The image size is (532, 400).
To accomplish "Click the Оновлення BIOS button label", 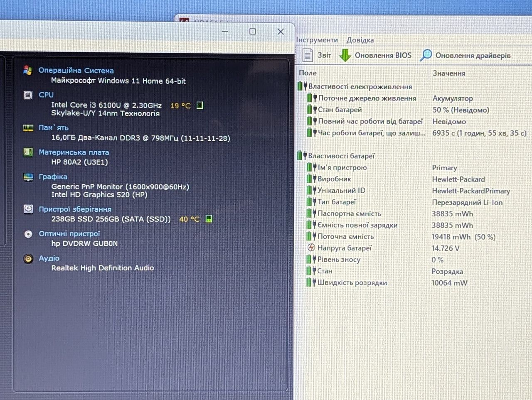I will pyautogui.click(x=383, y=55).
